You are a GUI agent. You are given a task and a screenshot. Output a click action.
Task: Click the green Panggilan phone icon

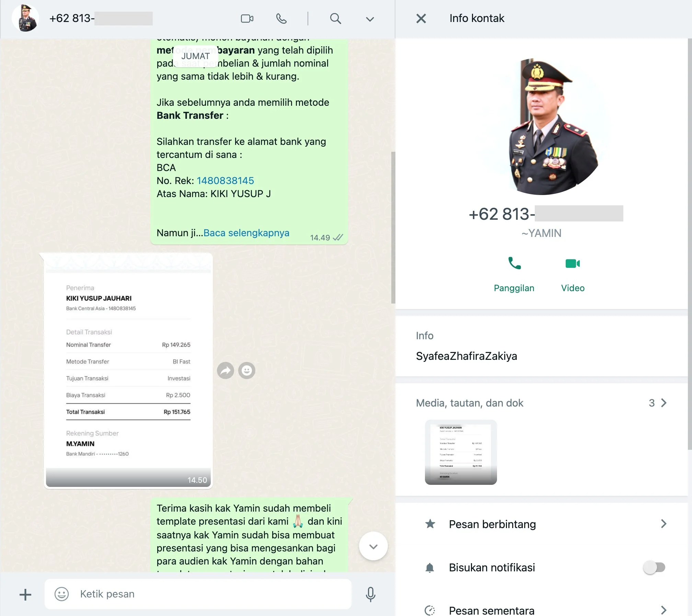click(514, 263)
